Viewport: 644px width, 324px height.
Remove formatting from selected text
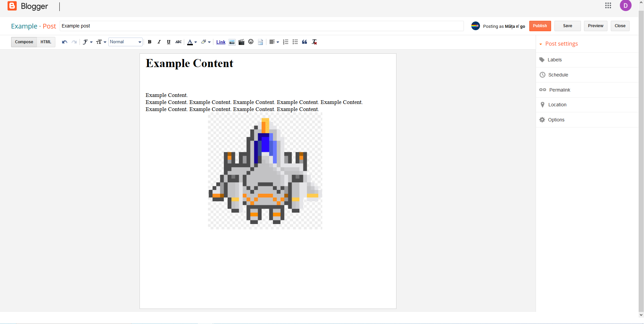(x=314, y=42)
